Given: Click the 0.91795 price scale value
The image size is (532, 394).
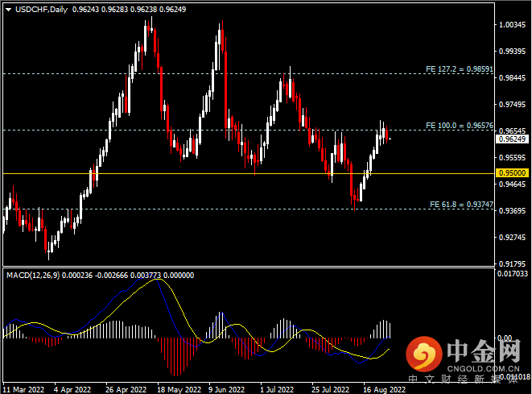Looking at the screenshot, I should click(513, 264).
